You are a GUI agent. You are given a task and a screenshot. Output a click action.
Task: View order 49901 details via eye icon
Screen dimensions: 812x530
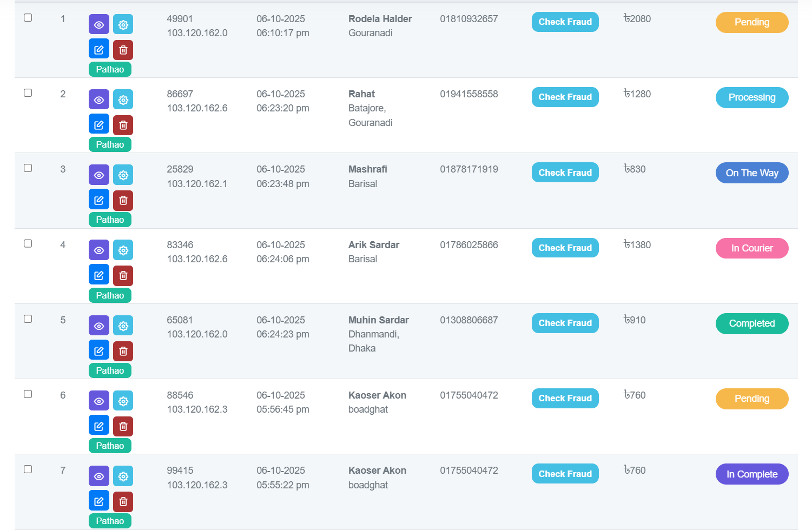99,24
